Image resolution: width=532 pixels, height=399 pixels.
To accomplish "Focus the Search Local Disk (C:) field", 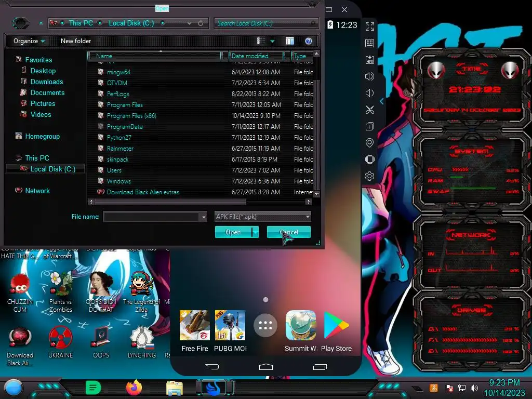I will click(x=267, y=23).
